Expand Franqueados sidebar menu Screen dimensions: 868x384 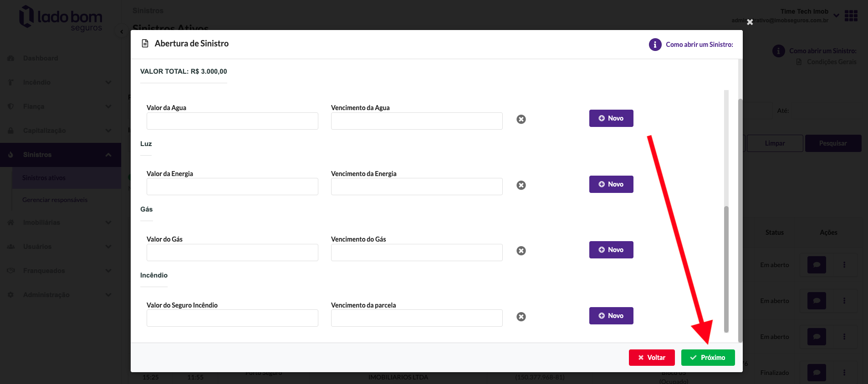[61, 271]
